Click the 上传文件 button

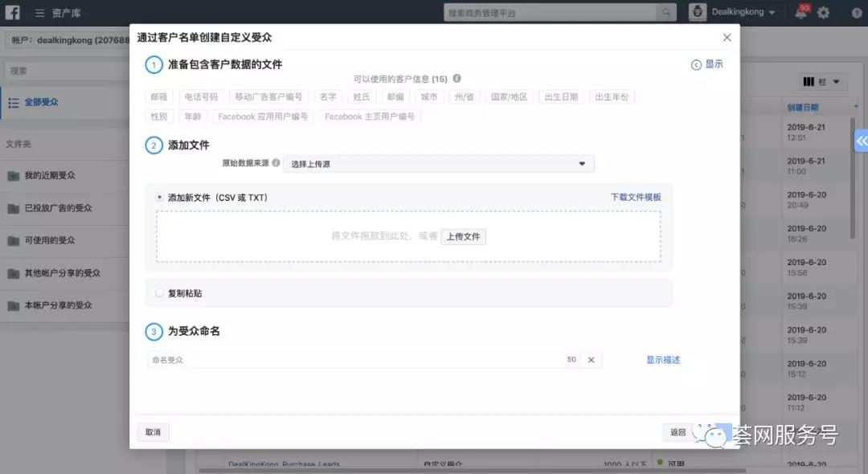(x=463, y=236)
